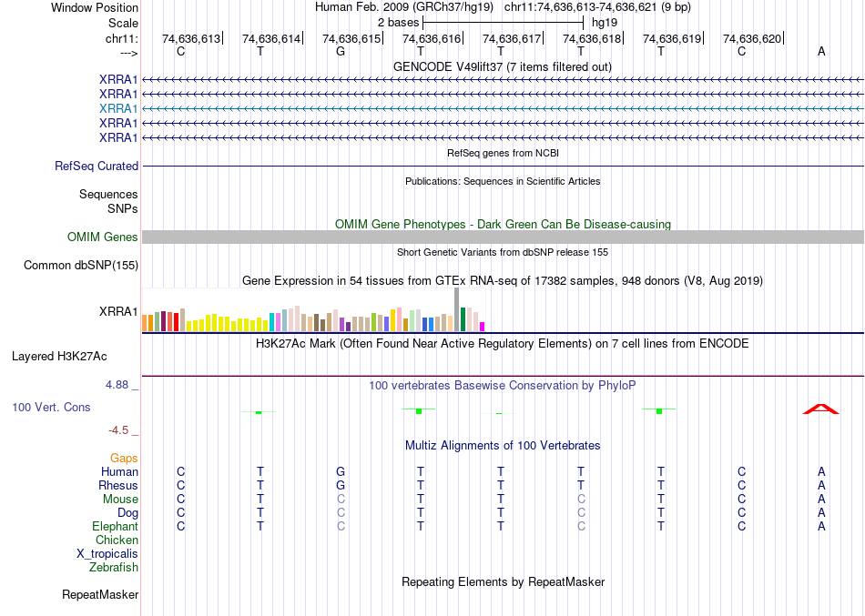Click magenta bar at GTEx chart end
This screenshot has height=616, width=865.
[482, 327]
